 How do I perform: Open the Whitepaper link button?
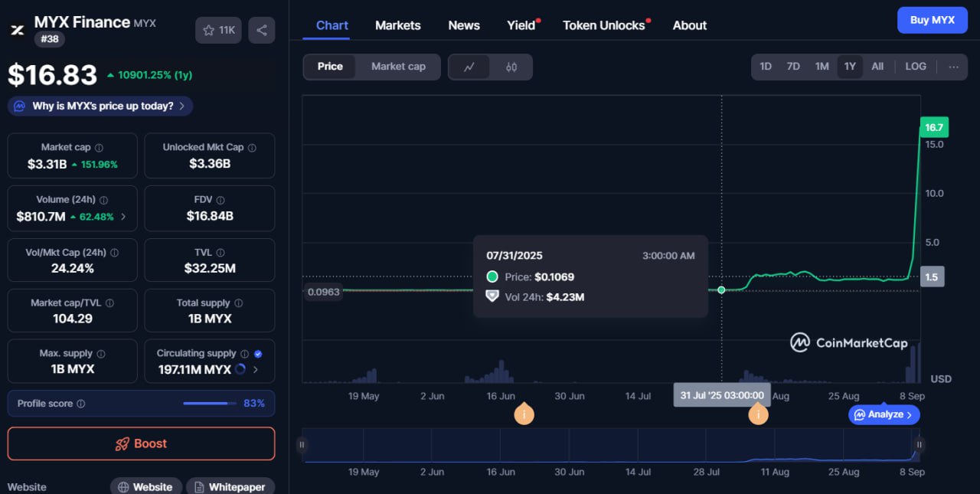230,487
